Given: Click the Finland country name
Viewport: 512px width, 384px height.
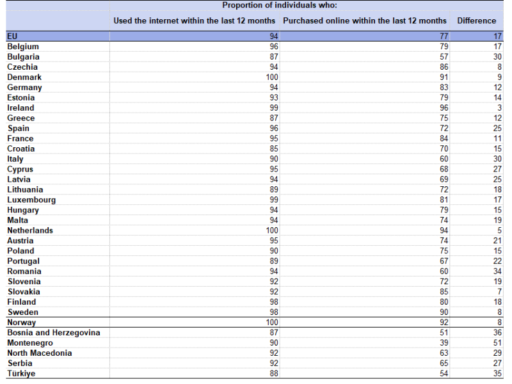Looking at the screenshot, I should click(x=21, y=302).
